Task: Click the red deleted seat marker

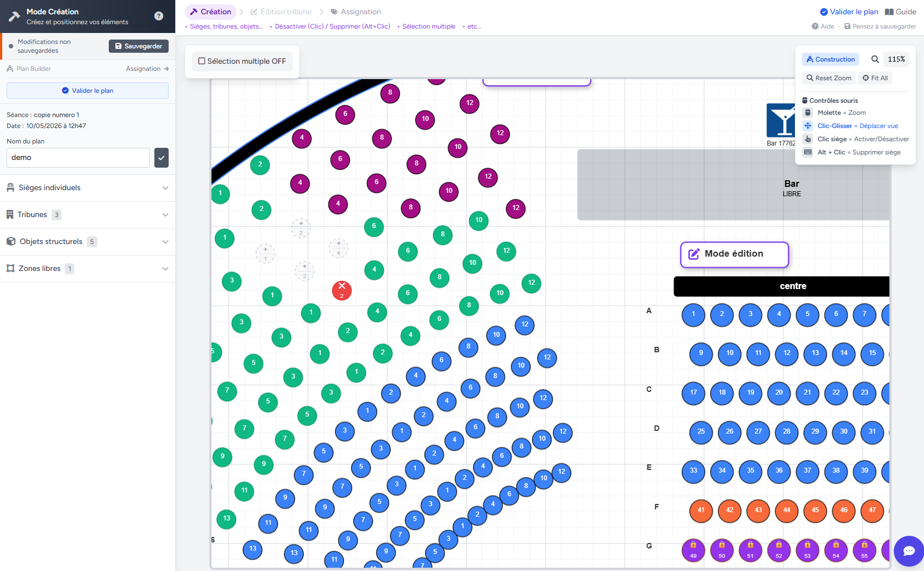Action: 342,290
